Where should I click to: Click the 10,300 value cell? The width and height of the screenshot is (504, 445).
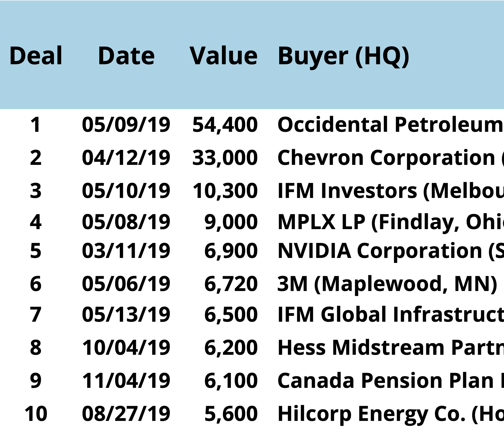pos(225,191)
